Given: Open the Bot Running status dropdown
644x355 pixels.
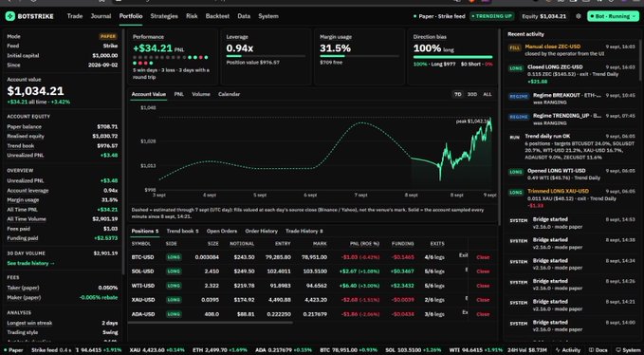Looking at the screenshot, I should coord(613,16).
